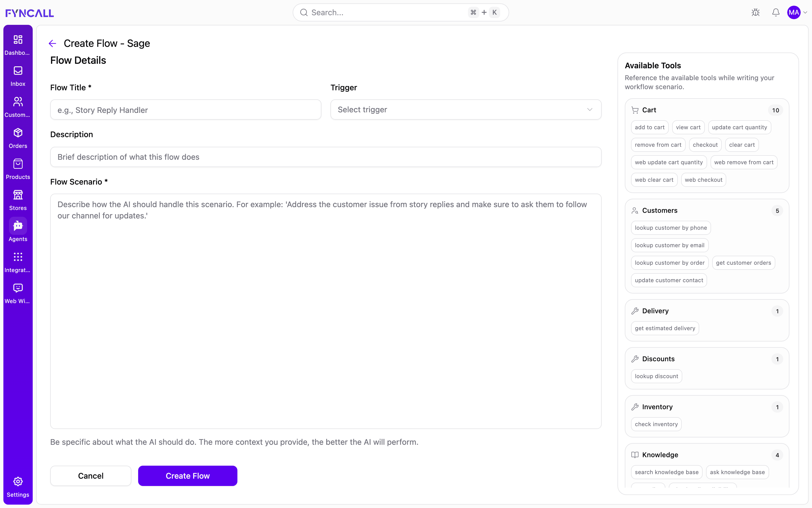Select the add to cart tool

pyautogui.click(x=650, y=127)
